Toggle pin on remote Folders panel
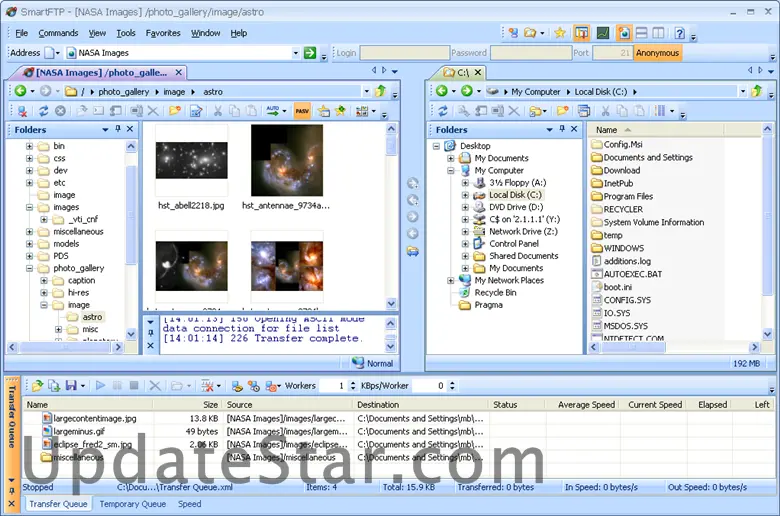The image size is (780, 516). (118, 129)
